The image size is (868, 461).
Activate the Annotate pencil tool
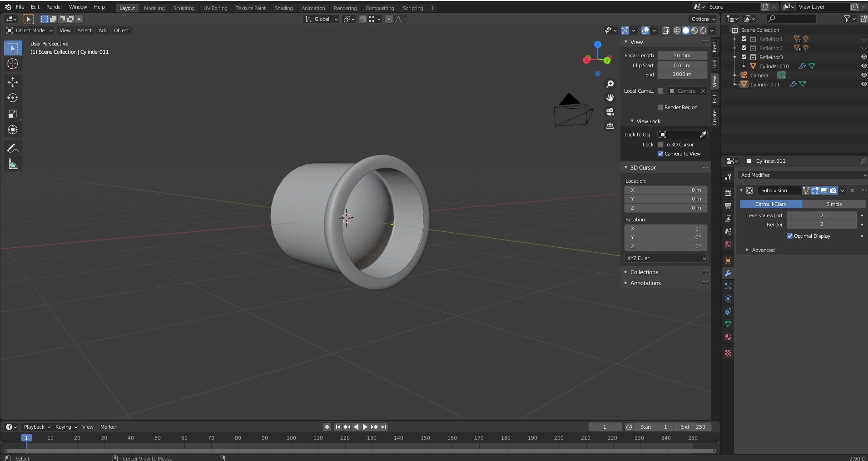[x=13, y=148]
